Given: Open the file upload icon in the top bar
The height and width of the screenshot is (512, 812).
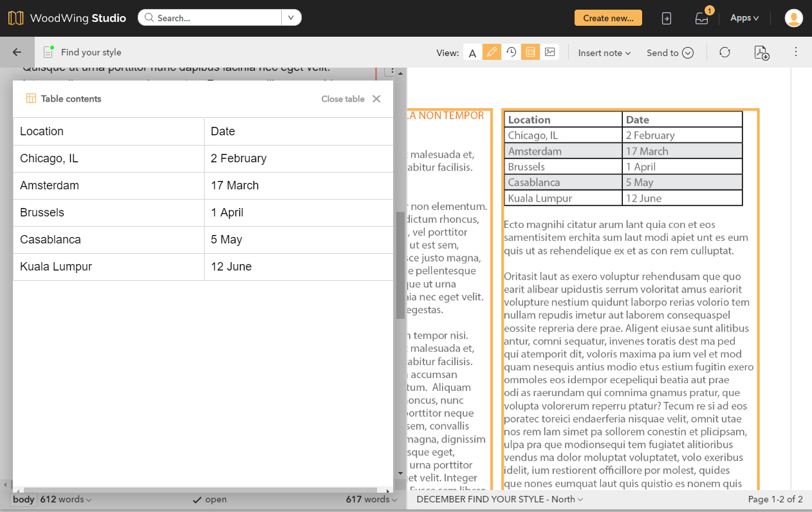Looking at the screenshot, I should pos(667,19).
